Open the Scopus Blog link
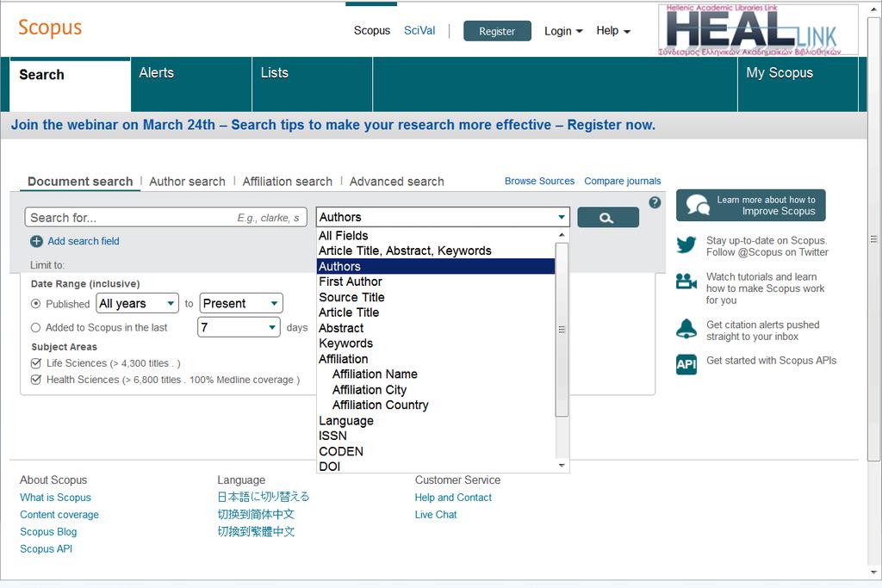The height and width of the screenshot is (588, 882). tap(48, 532)
